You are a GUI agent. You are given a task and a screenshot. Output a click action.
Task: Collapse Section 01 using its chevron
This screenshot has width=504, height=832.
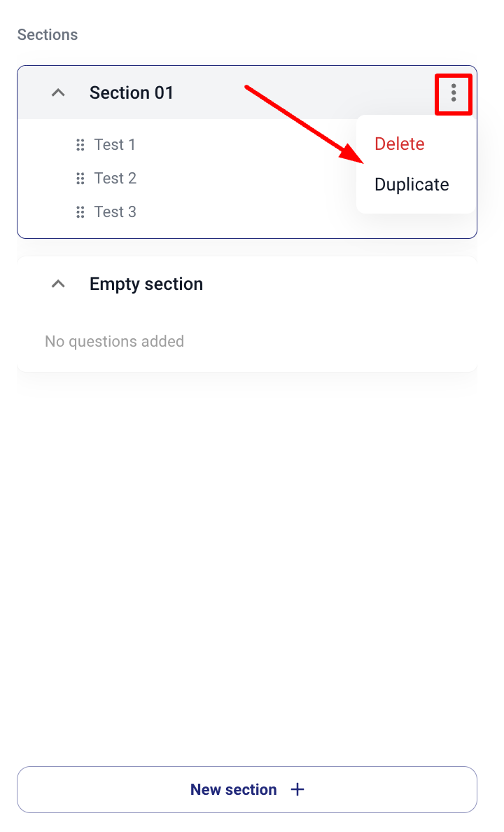59,92
